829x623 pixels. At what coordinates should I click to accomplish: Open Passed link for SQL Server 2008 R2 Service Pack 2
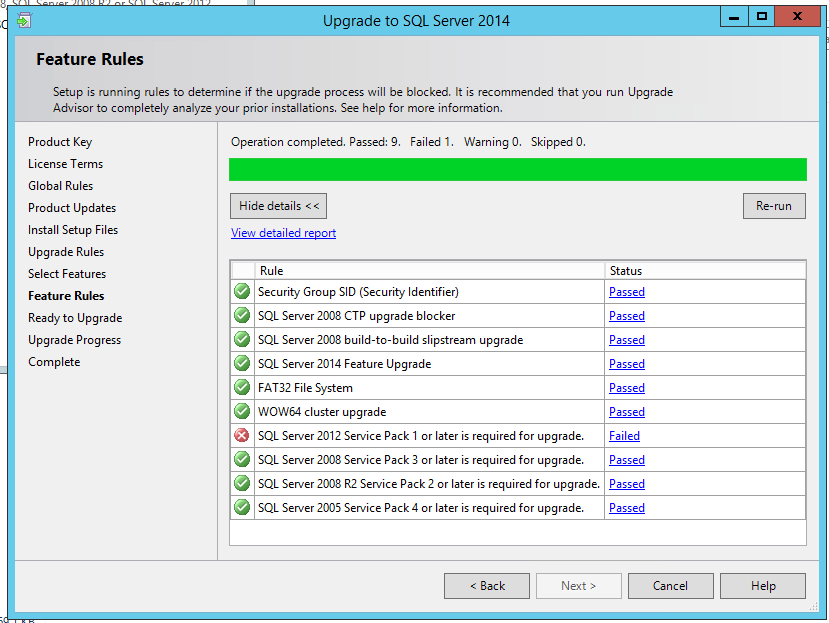coord(627,484)
